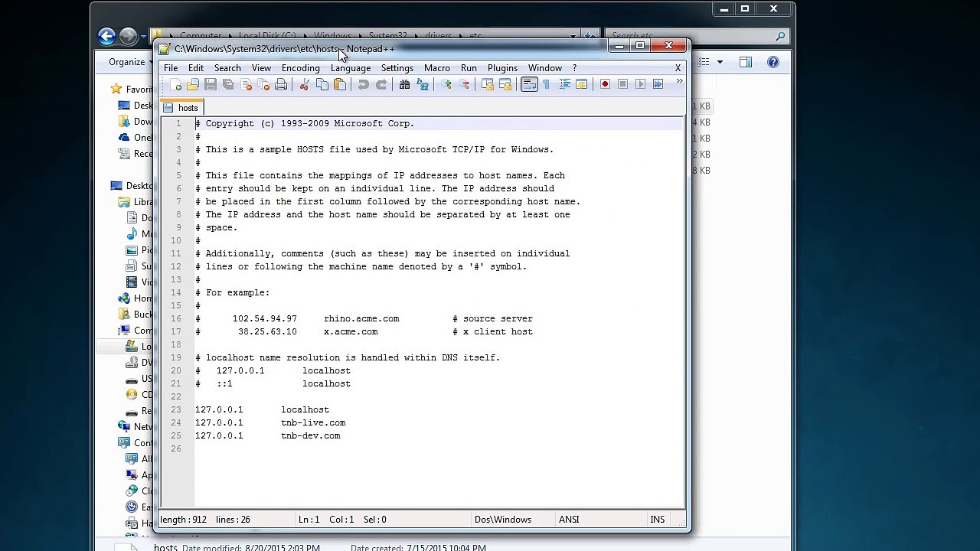Click line number 26 in the margin
Image resolution: width=980 pixels, height=551 pixels.
click(x=176, y=448)
